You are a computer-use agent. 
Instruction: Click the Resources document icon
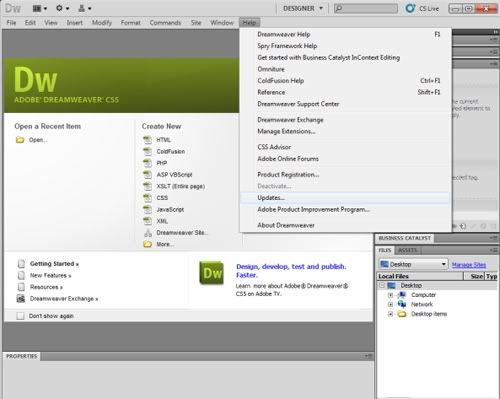click(21, 287)
